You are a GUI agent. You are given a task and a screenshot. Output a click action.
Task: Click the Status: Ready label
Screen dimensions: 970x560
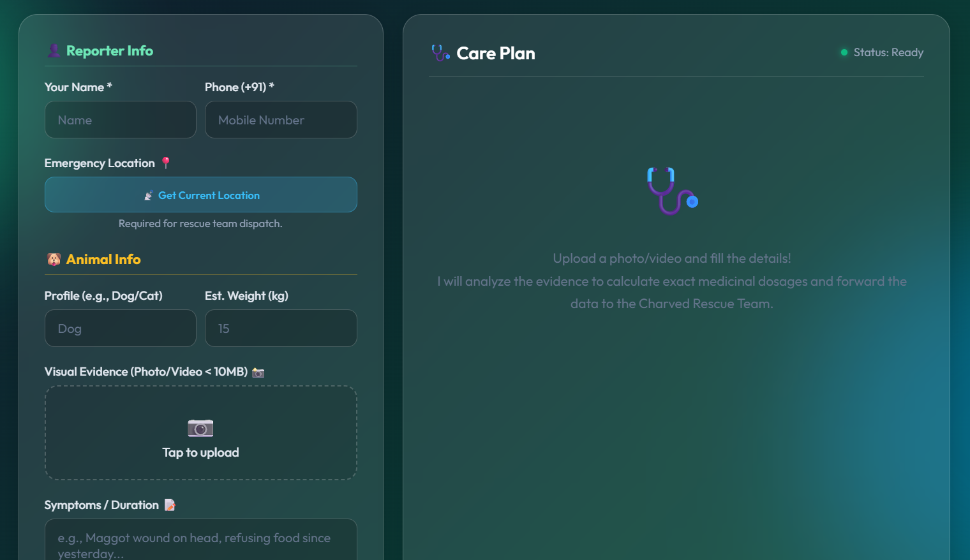[x=889, y=52]
